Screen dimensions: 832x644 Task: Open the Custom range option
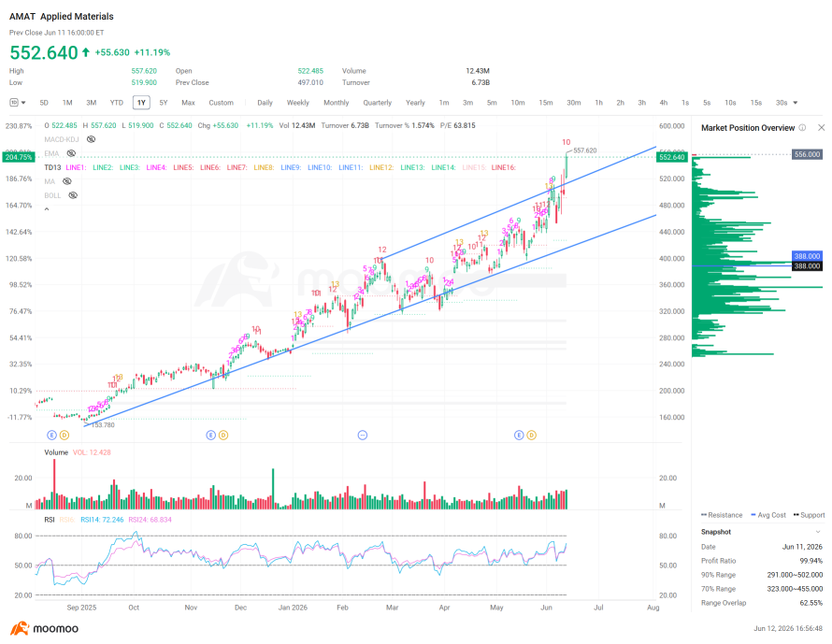coord(221,103)
